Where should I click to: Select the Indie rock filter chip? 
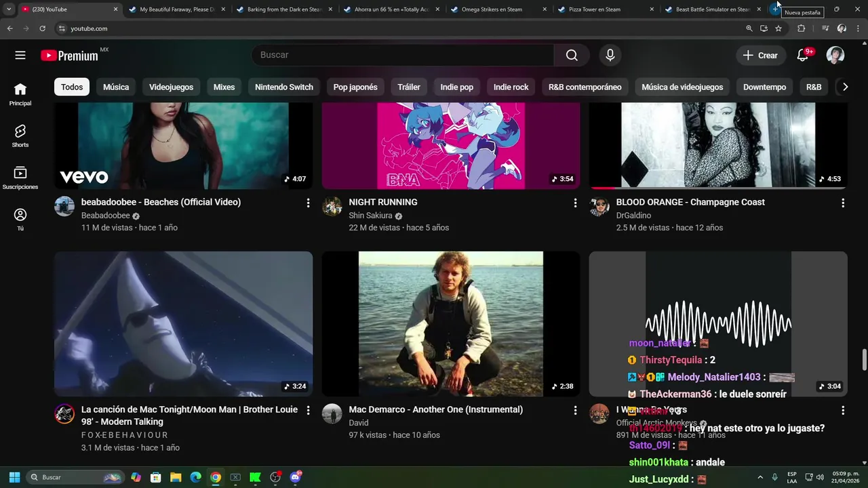tap(511, 87)
